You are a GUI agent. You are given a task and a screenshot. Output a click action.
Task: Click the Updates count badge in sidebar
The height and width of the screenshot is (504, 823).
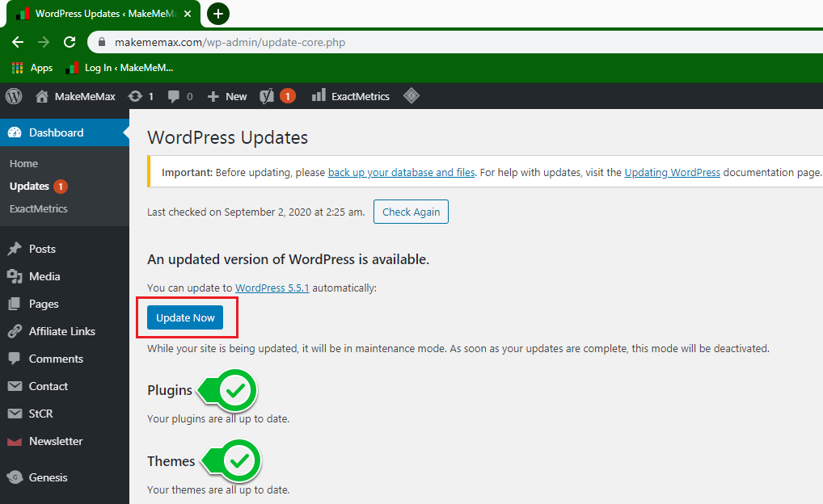click(x=61, y=187)
